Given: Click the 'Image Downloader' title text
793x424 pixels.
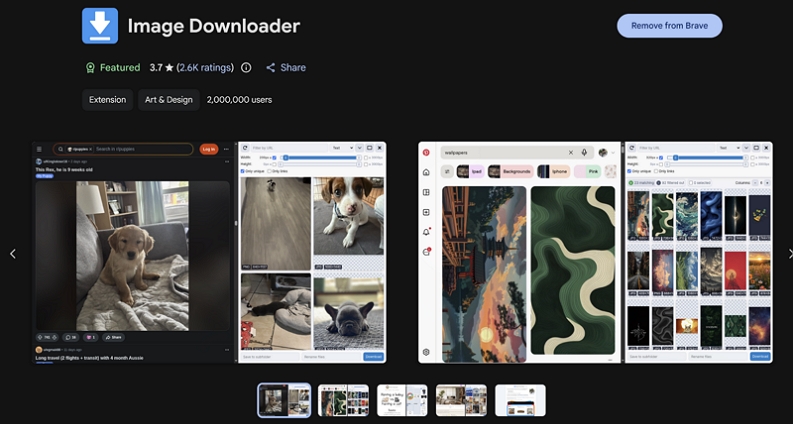Looking at the screenshot, I should click(214, 26).
